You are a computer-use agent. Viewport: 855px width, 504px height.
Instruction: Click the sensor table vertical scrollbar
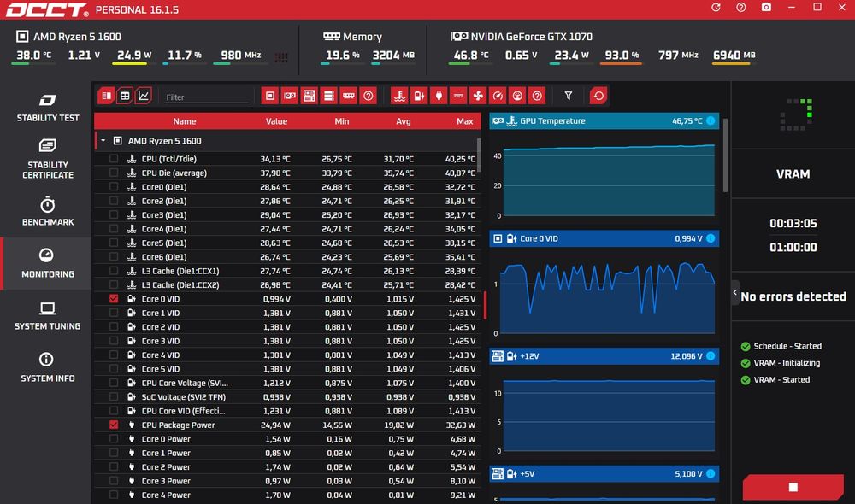click(480, 155)
